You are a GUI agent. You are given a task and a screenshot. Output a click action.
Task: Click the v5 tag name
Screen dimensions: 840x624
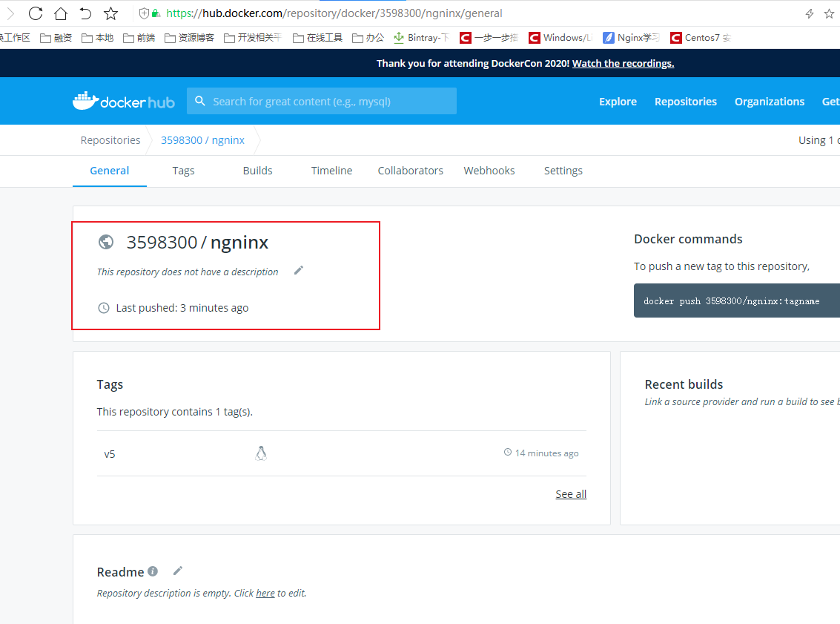click(109, 454)
